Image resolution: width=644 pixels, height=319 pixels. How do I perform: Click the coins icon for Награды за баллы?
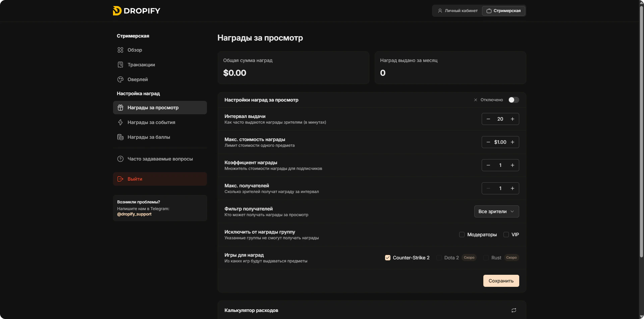120,137
